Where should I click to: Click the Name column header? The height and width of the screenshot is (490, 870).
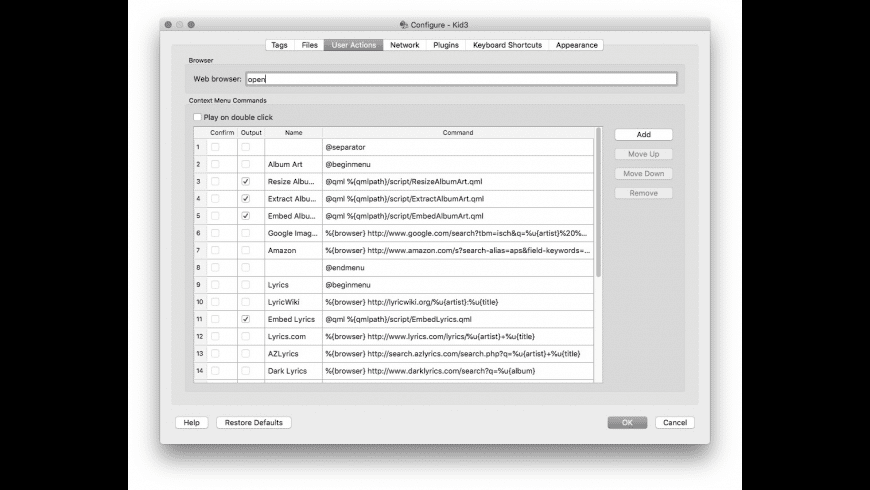tap(294, 133)
